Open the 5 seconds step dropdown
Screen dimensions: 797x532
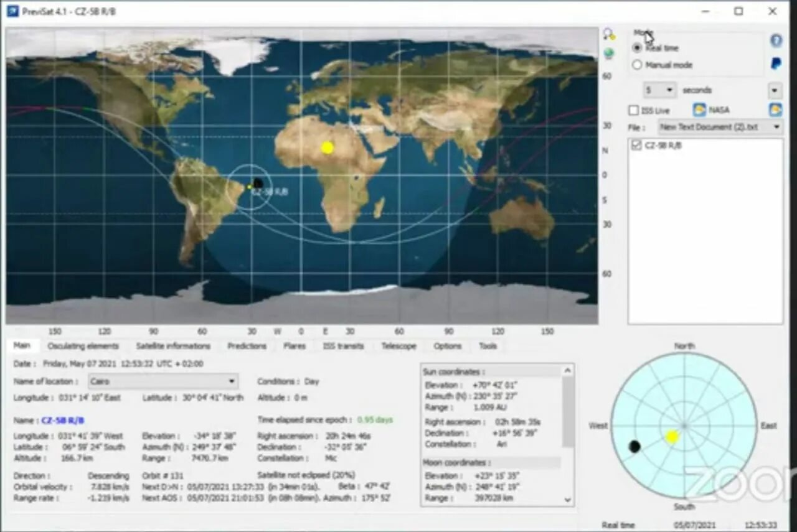tap(660, 90)
